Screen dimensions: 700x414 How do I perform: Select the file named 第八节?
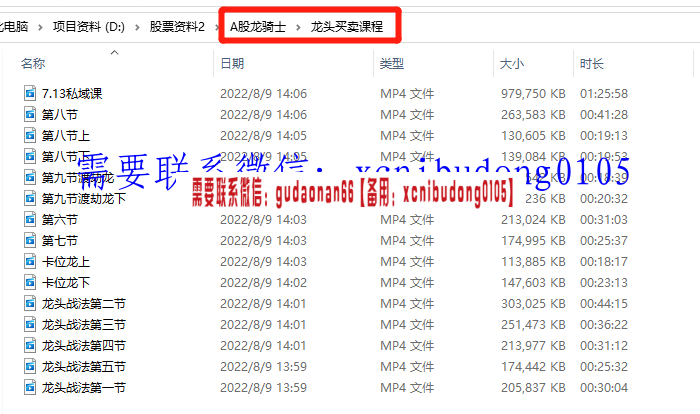[60, 114]
